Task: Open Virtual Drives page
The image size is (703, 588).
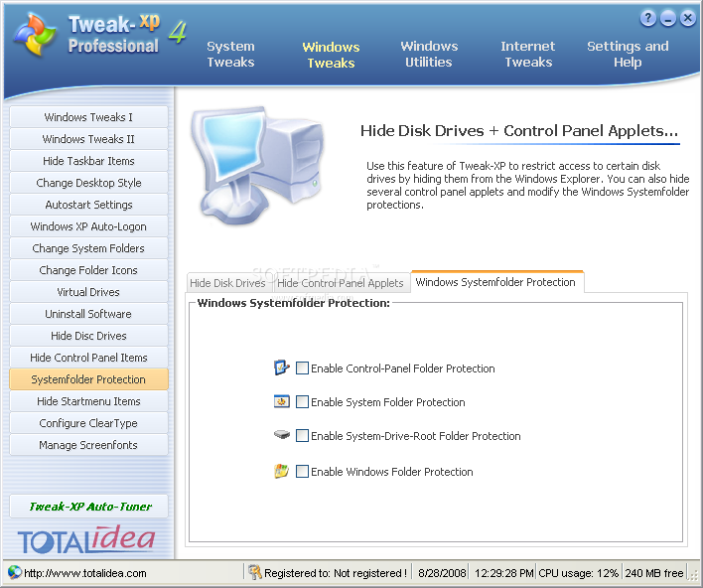Action: (88, 292)
